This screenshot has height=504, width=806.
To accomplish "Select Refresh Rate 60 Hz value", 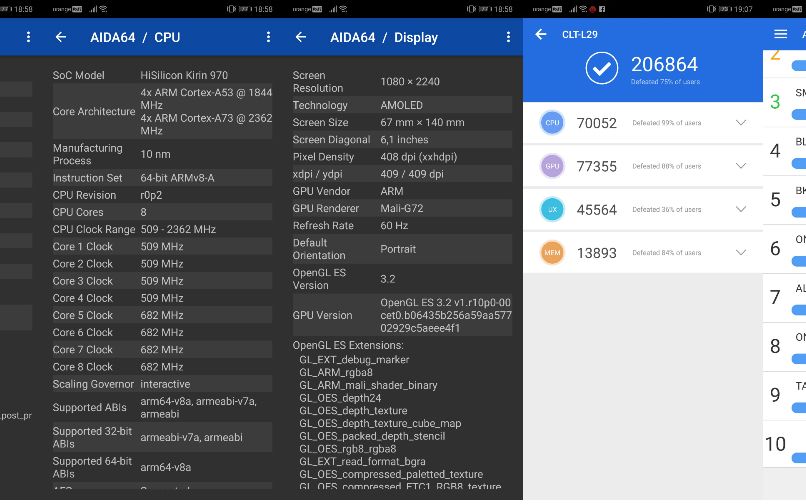I will point(394,226).
